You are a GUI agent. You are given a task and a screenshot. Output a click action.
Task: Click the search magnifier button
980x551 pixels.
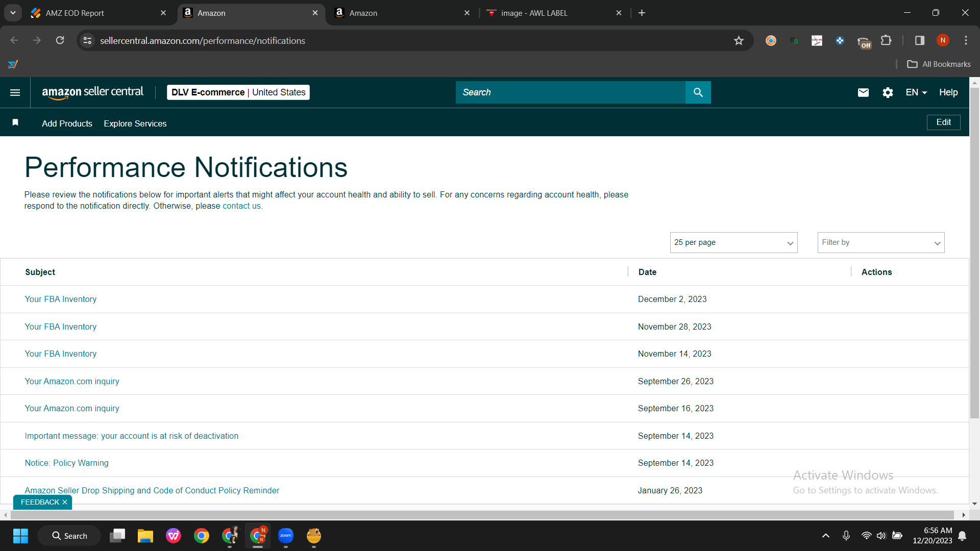pos(698,92)
